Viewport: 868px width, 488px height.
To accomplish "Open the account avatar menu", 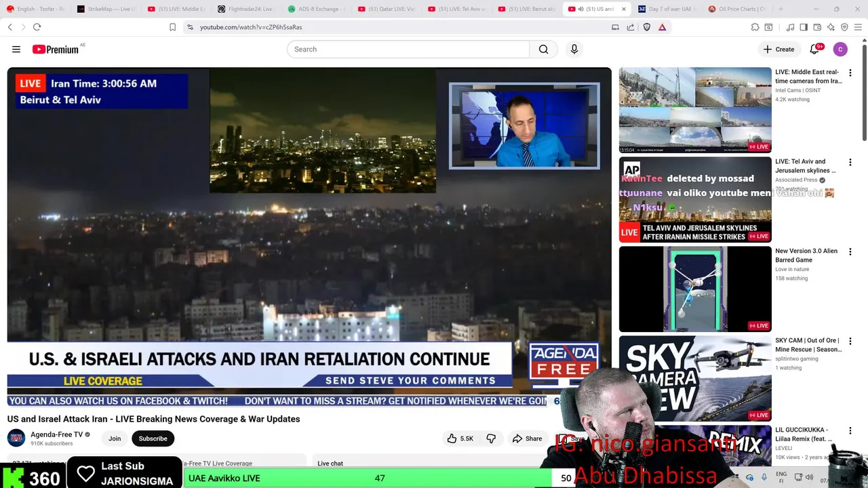I will [840, 49].
